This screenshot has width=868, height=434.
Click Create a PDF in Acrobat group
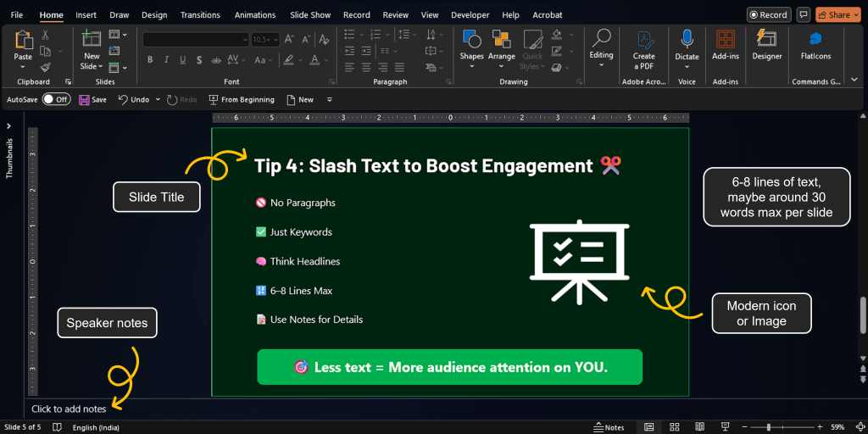643,50
